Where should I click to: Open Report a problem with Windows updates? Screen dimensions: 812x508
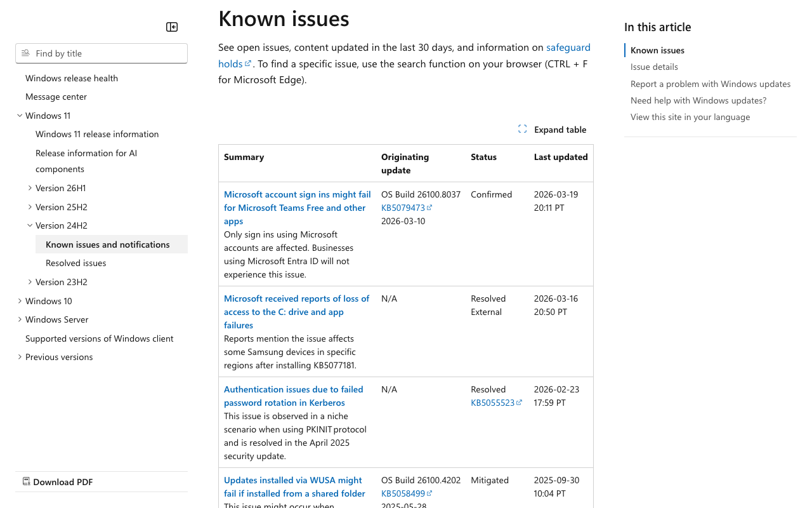tap(710, 83)
